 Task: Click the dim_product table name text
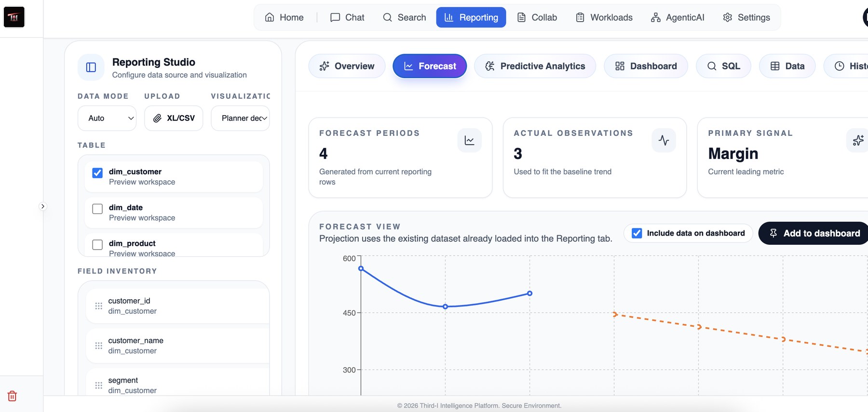click(132, 243)
